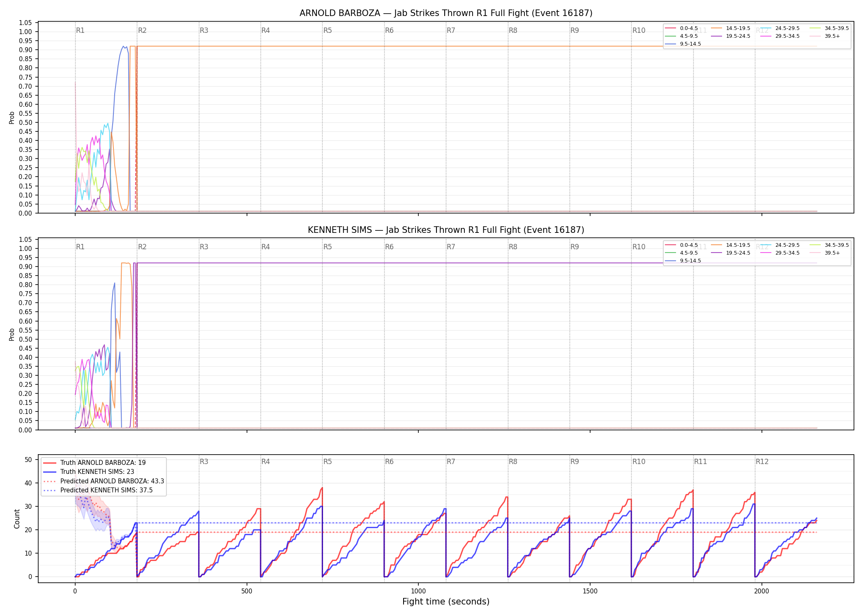Click the R7 round label in Count chart
This screenshot has height=616, width=863.
coord(451,462)
